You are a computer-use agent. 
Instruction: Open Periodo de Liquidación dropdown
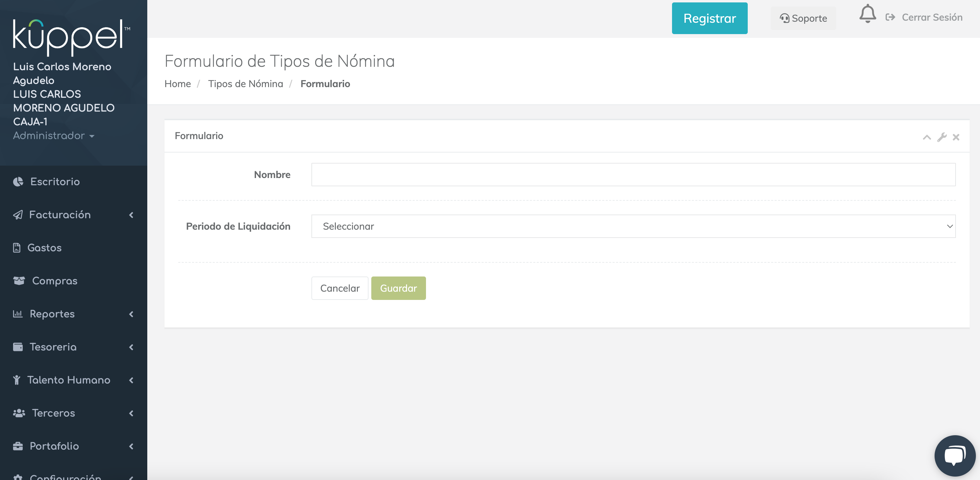point(633,226)
